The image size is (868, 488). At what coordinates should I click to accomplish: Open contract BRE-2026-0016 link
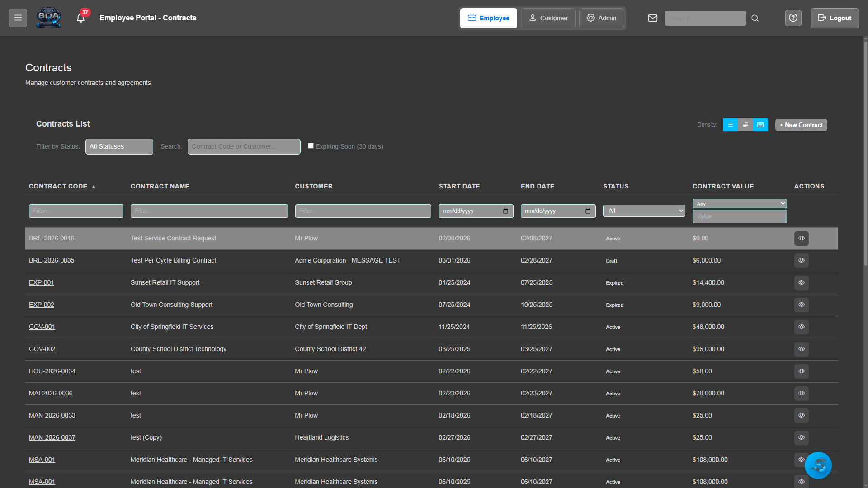pos(51,238)
